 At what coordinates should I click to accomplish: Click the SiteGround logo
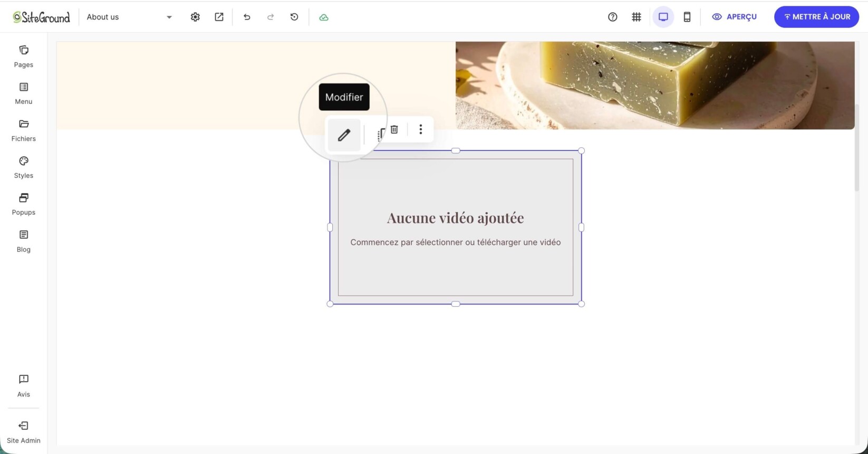(41, 17)
